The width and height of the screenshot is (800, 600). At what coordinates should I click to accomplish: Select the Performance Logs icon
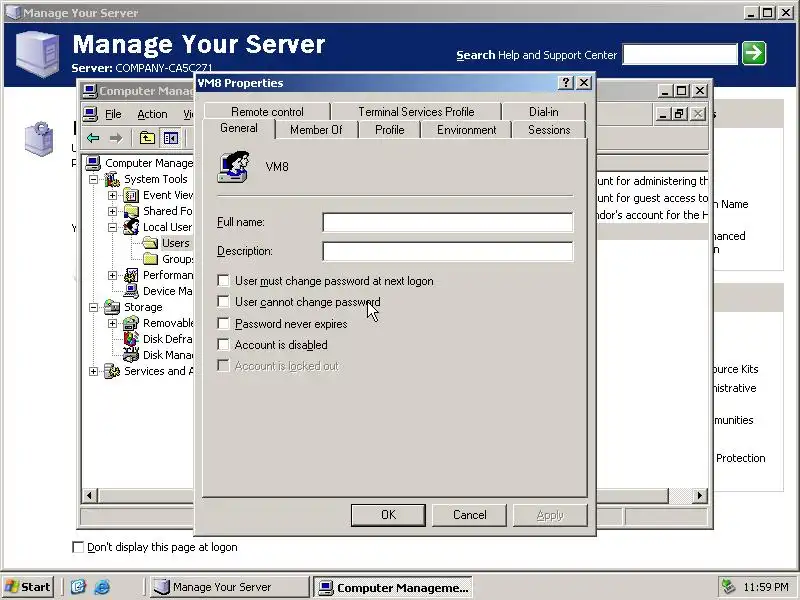[131, 275]
